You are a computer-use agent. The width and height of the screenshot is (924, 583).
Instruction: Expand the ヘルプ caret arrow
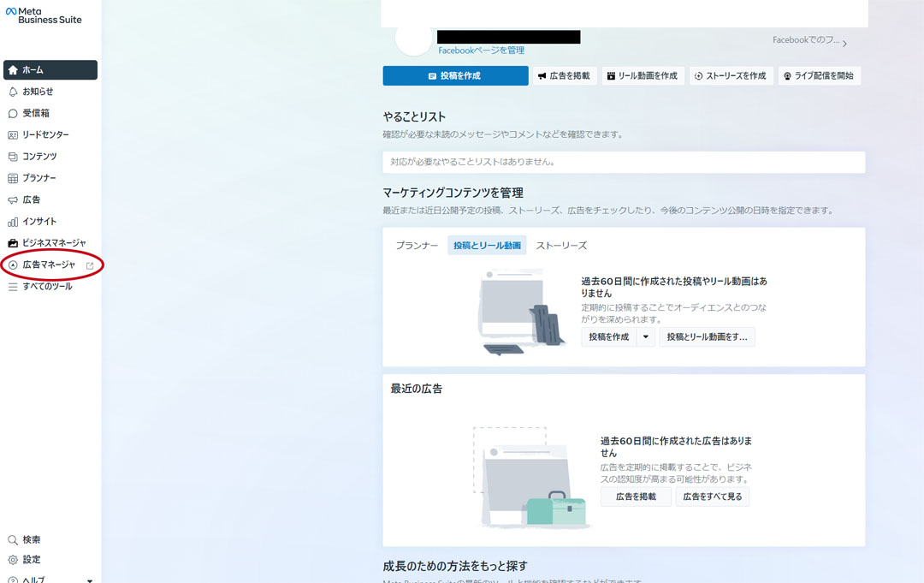[x=90, y=580]
